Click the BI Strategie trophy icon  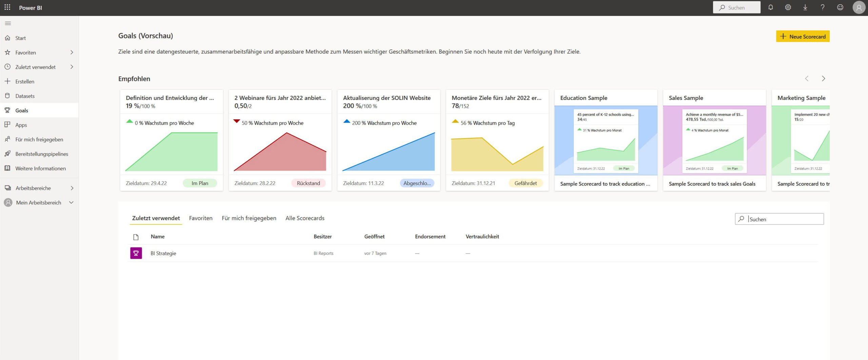click(x=136, y=253)
